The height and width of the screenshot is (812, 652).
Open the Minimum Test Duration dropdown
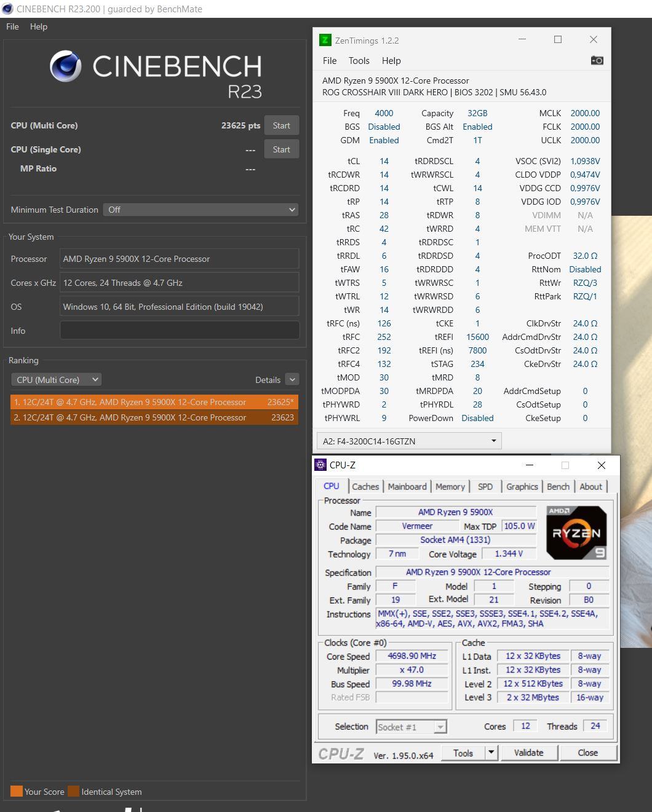point(201,210)
